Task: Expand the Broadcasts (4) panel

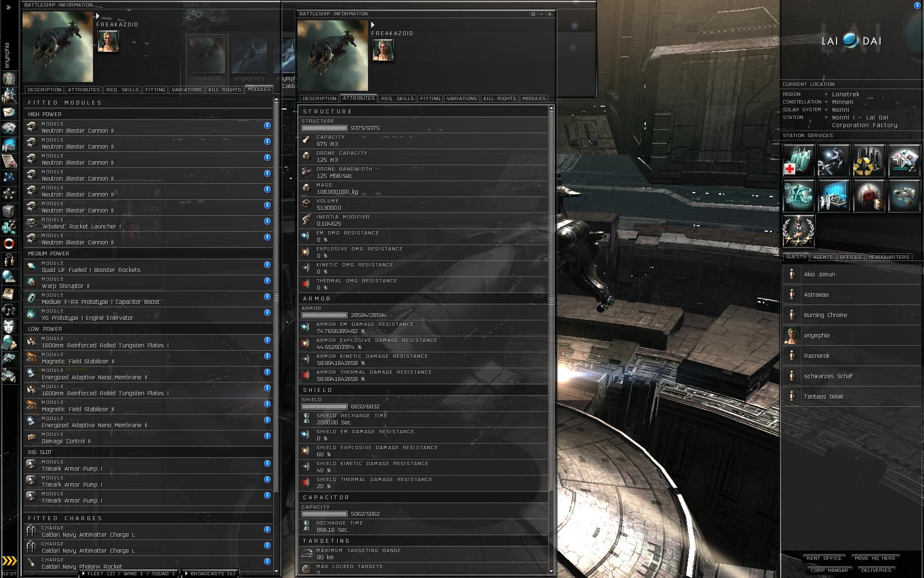Action: (x=210, y=574)
